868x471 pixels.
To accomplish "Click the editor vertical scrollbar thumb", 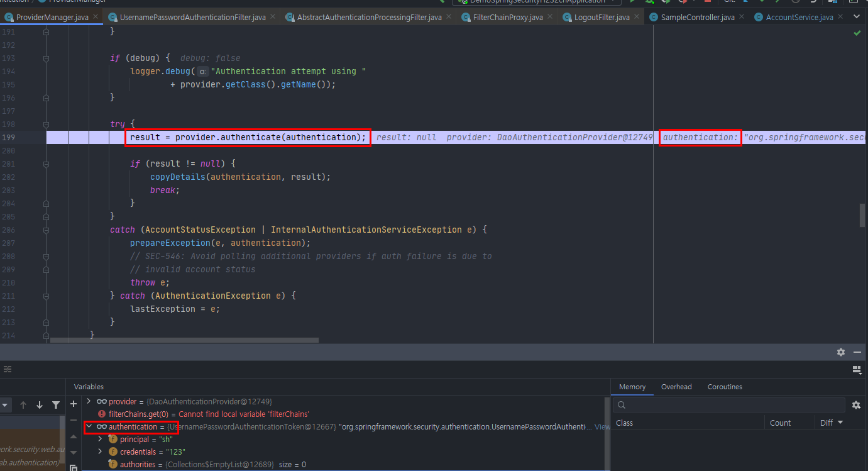I will (x=862, y=215).
